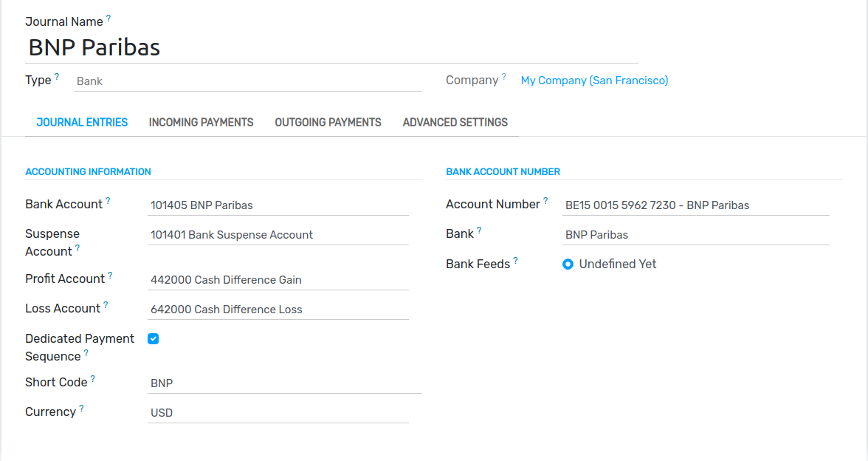
Task: Untick the Dedicated Payment Sequence checkbox
Action: (154, 338)
